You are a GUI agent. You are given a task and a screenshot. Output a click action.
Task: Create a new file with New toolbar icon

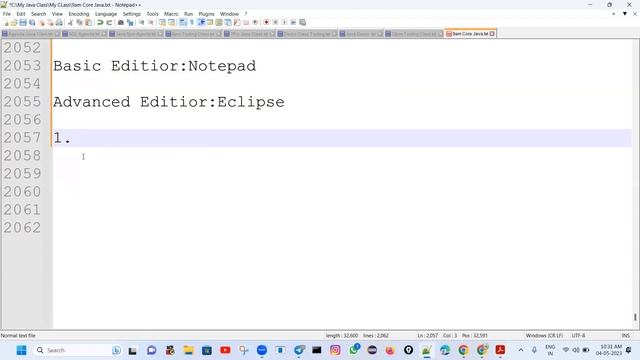pos(6,22)
